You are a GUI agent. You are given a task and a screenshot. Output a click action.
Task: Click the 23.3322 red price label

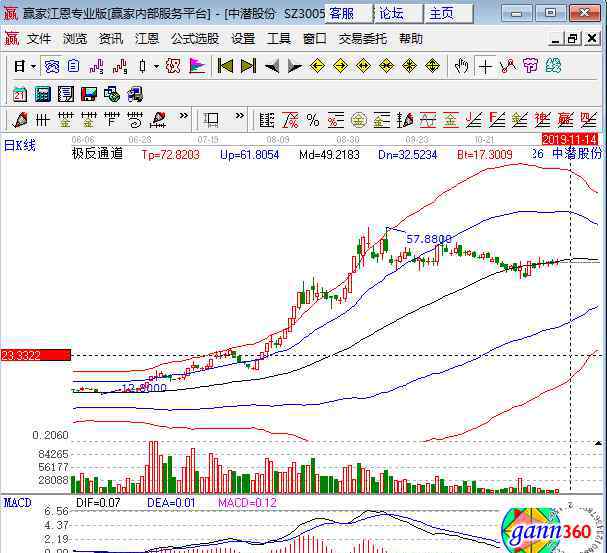pos(36,355)
